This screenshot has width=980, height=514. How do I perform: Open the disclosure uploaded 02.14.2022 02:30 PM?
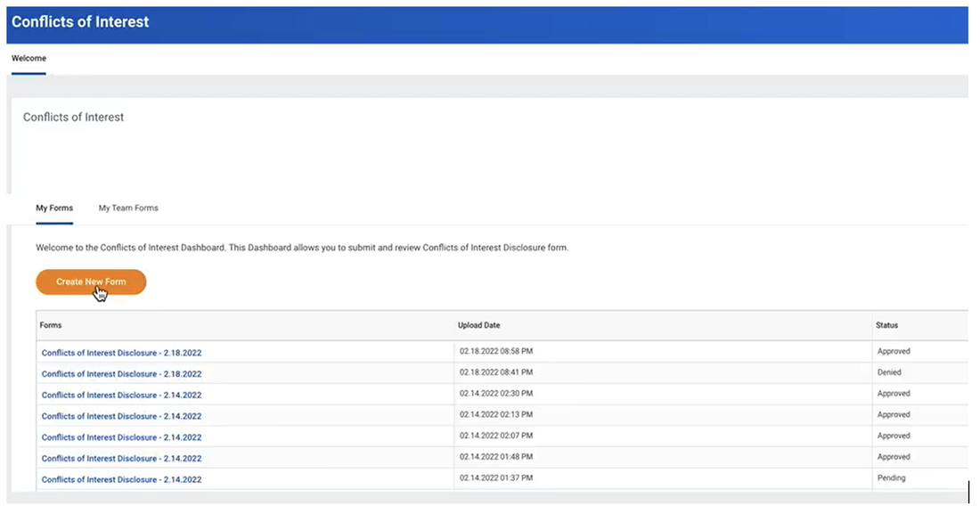(x=120, y=395)
